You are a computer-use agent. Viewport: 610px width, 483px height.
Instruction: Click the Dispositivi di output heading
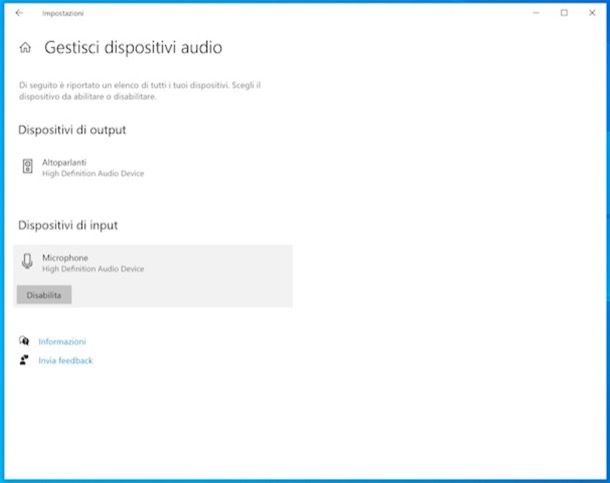coord(72,130)
